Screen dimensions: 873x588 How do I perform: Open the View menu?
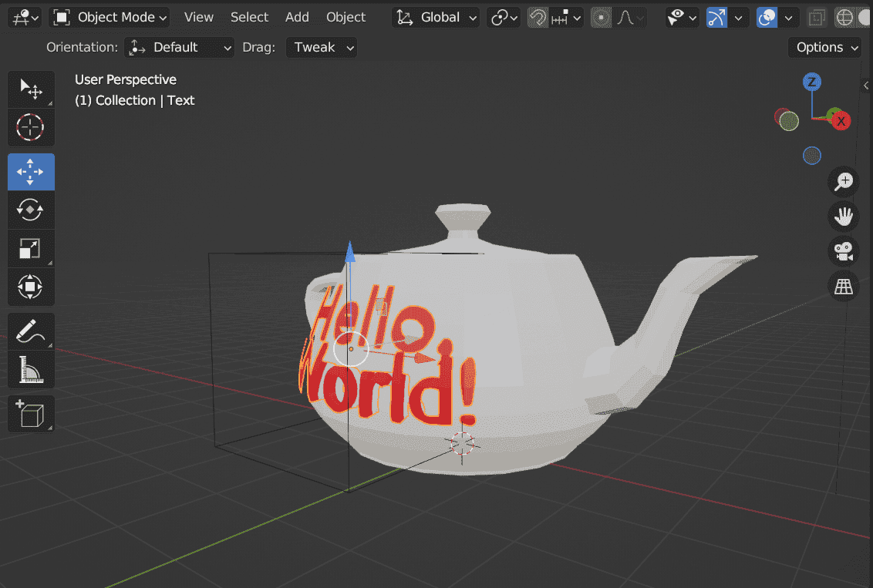(x=199, y=17)
